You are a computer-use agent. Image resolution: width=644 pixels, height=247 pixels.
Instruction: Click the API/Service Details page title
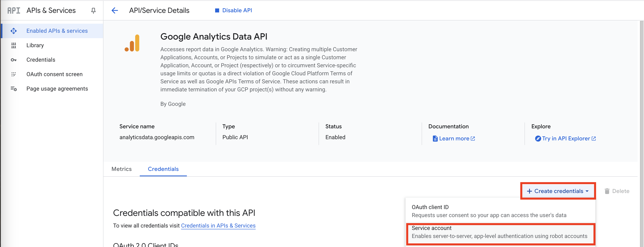(x=159, y=10)
